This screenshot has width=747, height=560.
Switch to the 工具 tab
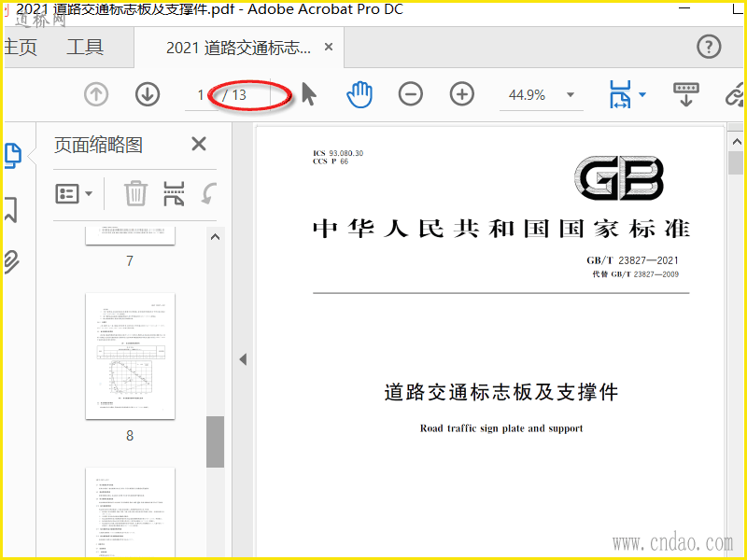click(x=85, y=48)
